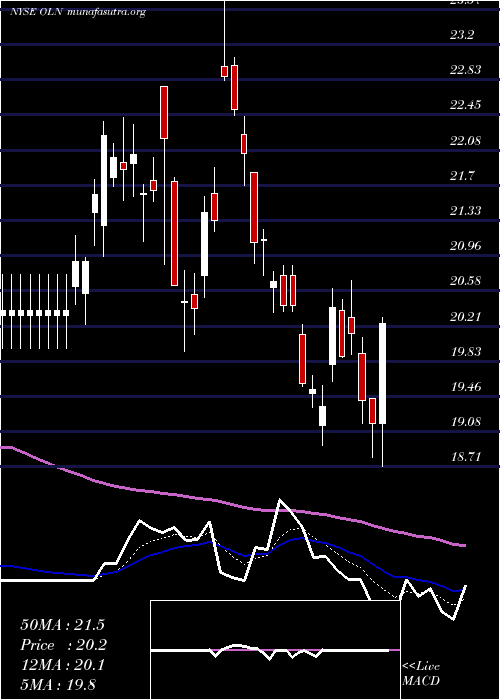
Task: Click the 20.58 price axis label
Action: tap(466, 281)
